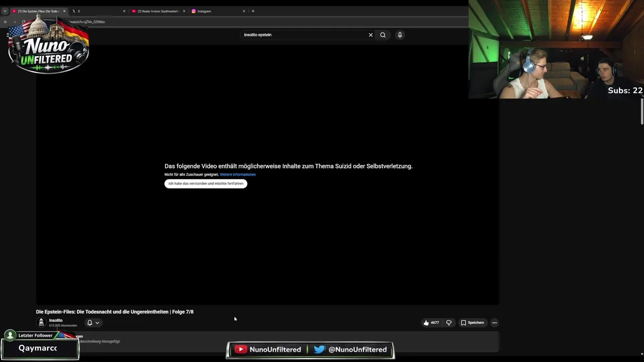Open the three-dot more actions menu
Image resolution: width=644 pixels, height=362 pixels.
(x=495, y=323)
